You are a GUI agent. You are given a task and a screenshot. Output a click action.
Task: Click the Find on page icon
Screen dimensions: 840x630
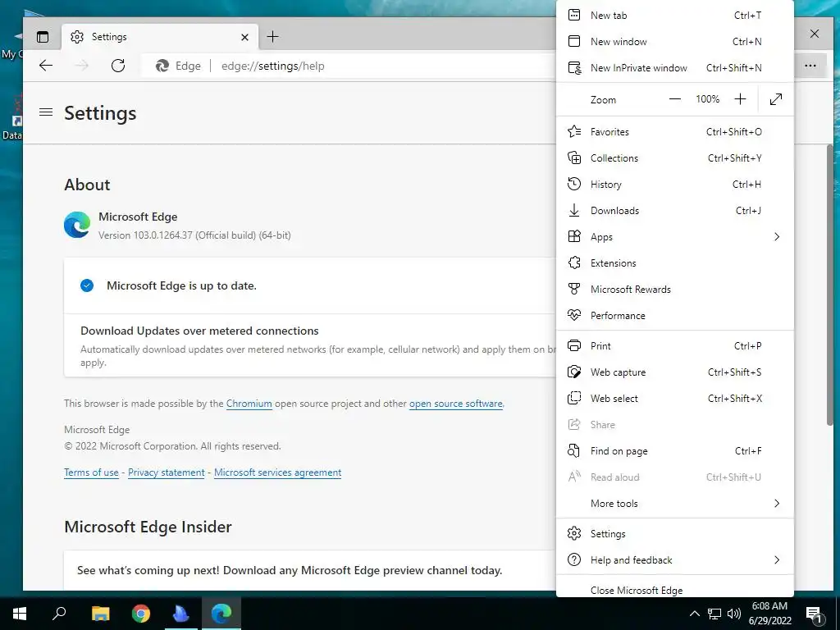point(573,450)
